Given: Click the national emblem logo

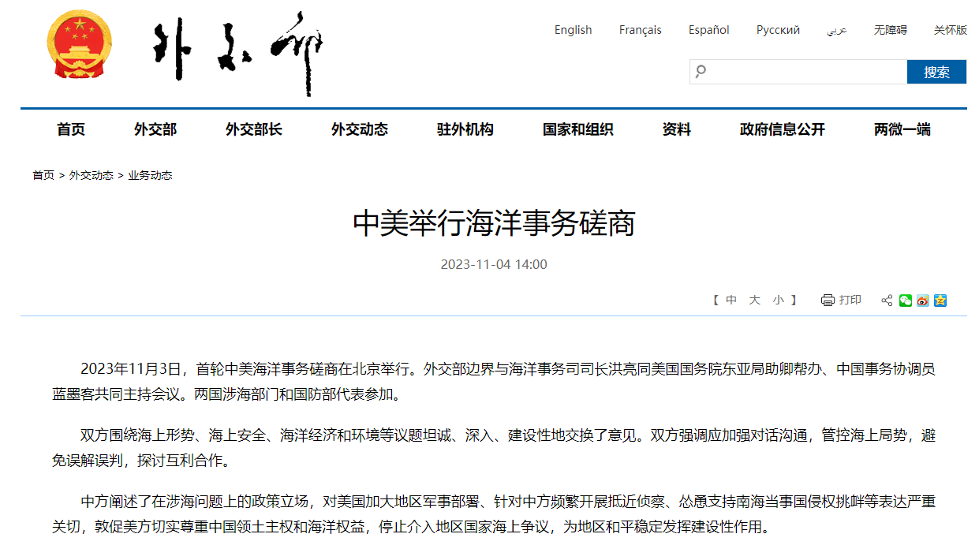Looking at the screenshot, I should (79, 44).
